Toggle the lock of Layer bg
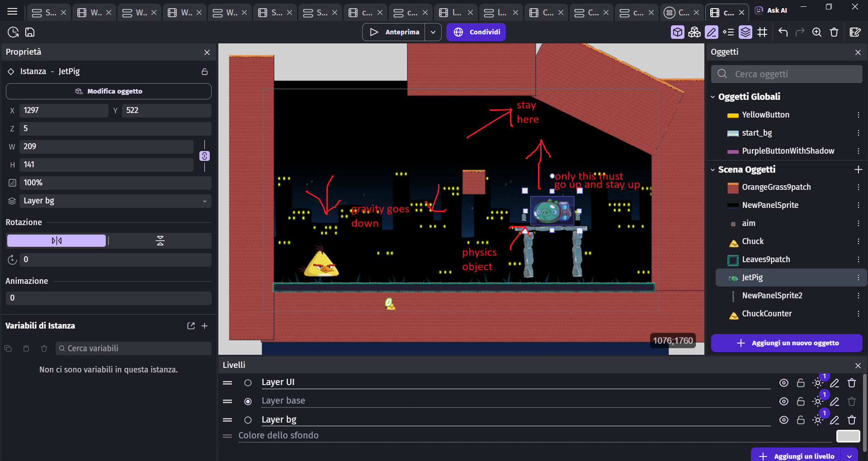The width and height of the screenshot is (868, 461). 801,420
